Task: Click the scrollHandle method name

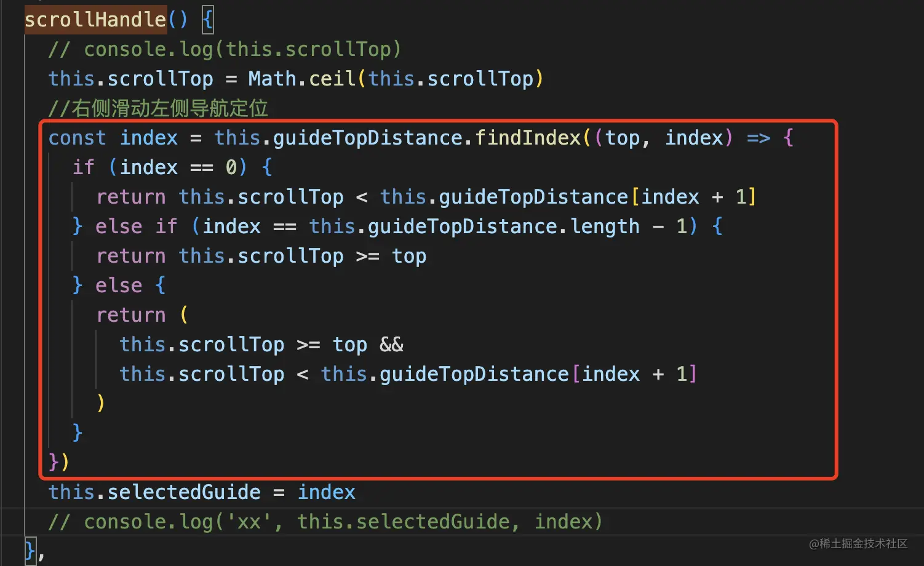Action: coord(95,20)
